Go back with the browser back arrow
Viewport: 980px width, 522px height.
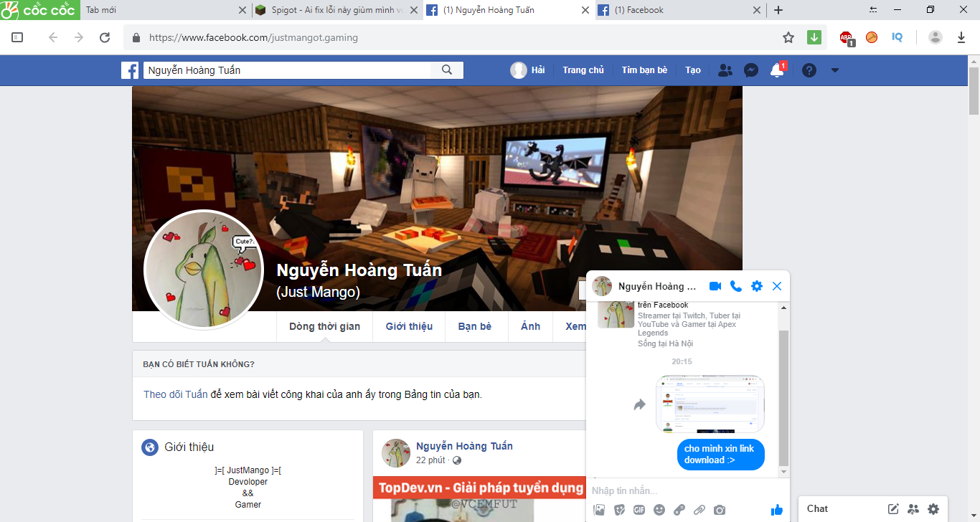(52, 37)
